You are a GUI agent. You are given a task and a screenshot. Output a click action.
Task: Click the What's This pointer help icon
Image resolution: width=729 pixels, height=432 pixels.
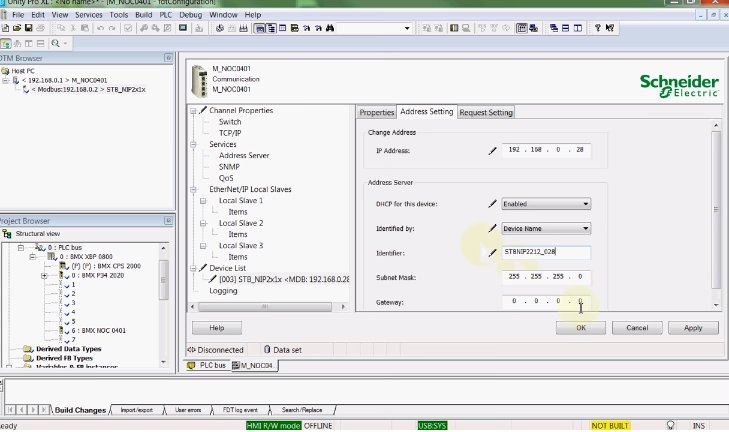(610, 28)
